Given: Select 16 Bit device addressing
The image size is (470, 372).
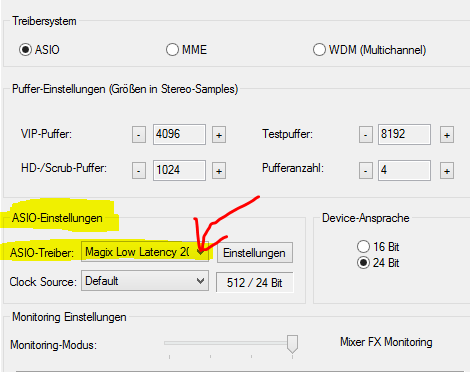Looking at the screenshot, I should pyautogui.click(x=363, y=247).
